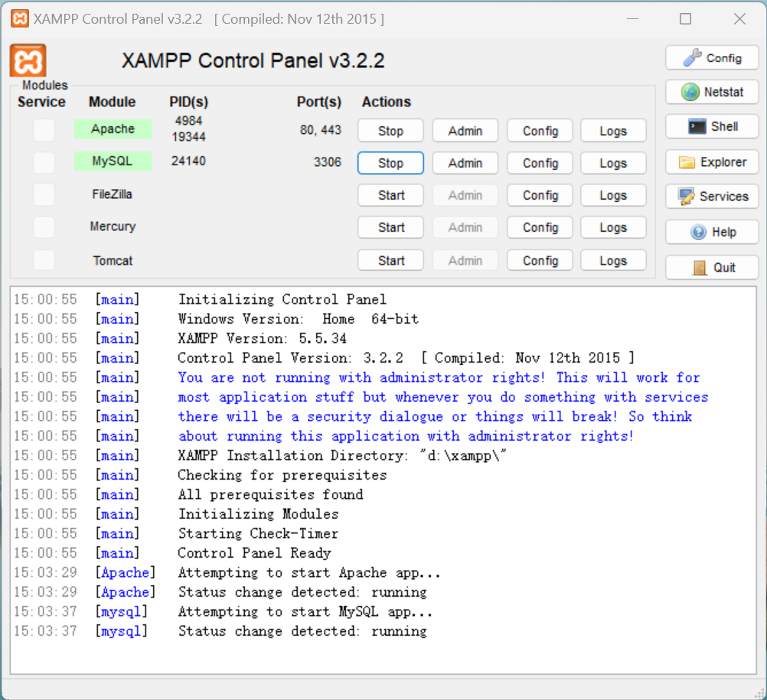Image resolution: width=767 pixels, height=700 pixels.
Task: Open Tomcat Logs list
Action: (x=613, y=260)
